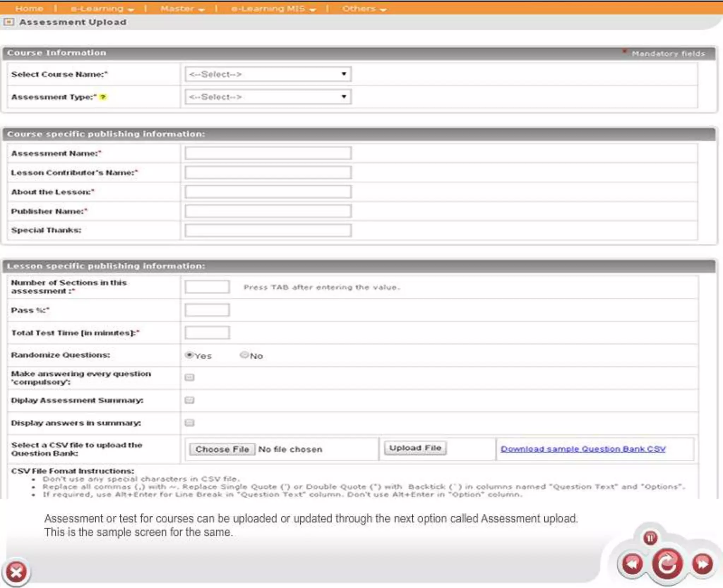Click the pause button in player controls

point(650,538)
